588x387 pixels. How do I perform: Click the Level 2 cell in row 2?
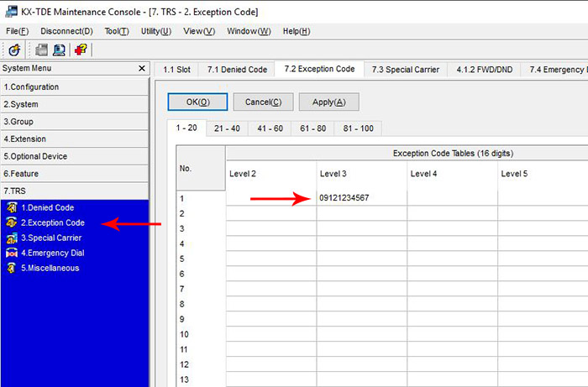[271, 213]
